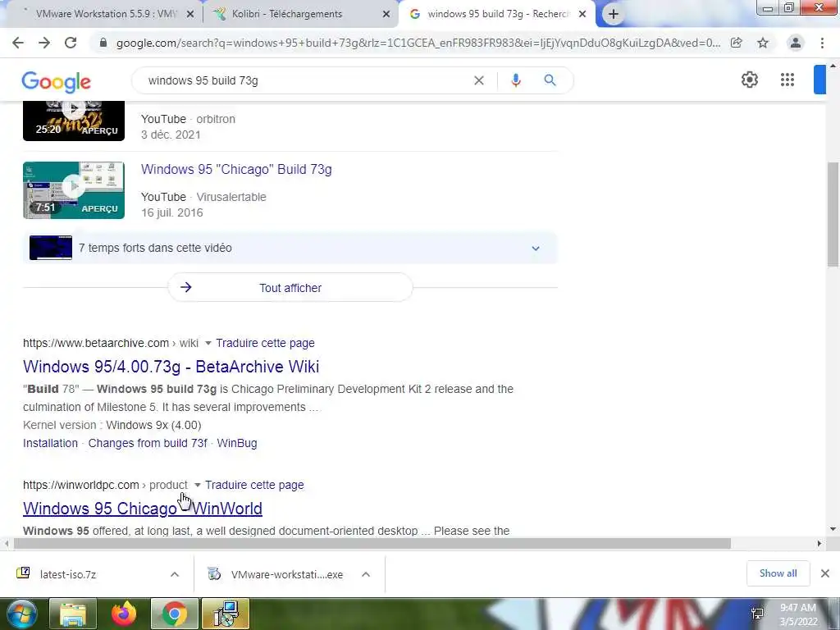Click the horizontal scrollbar right arrow
Viewport: 840px width, 630px height.
pos(819,543)
